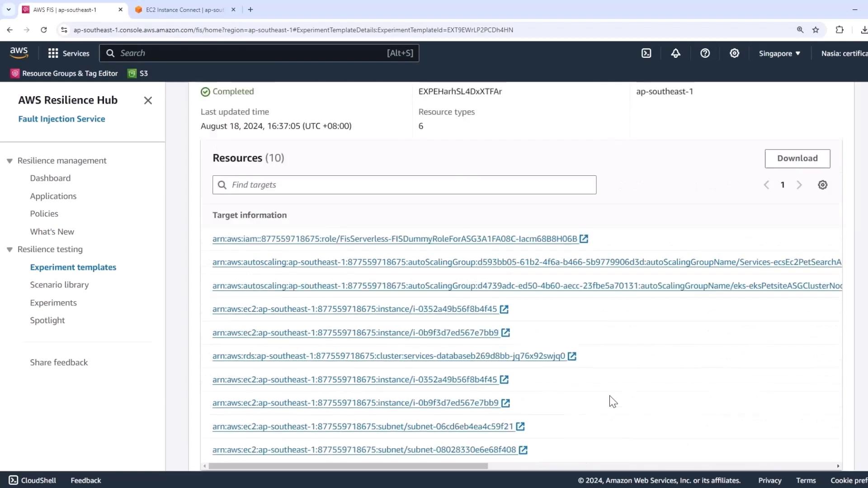Screen dimensions: 868x488
Task: Switch to EC2 Instance Connect tab
Action: tap(184, 9)
